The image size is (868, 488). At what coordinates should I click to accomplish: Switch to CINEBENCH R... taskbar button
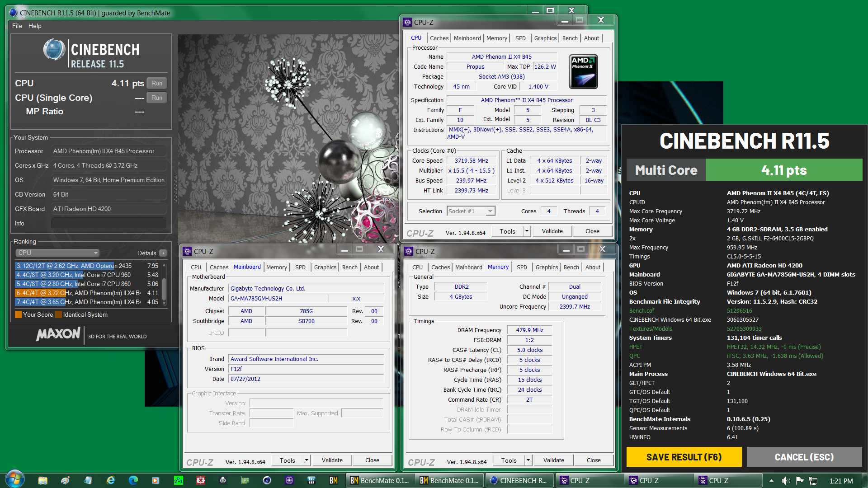(x=519, y=480)
